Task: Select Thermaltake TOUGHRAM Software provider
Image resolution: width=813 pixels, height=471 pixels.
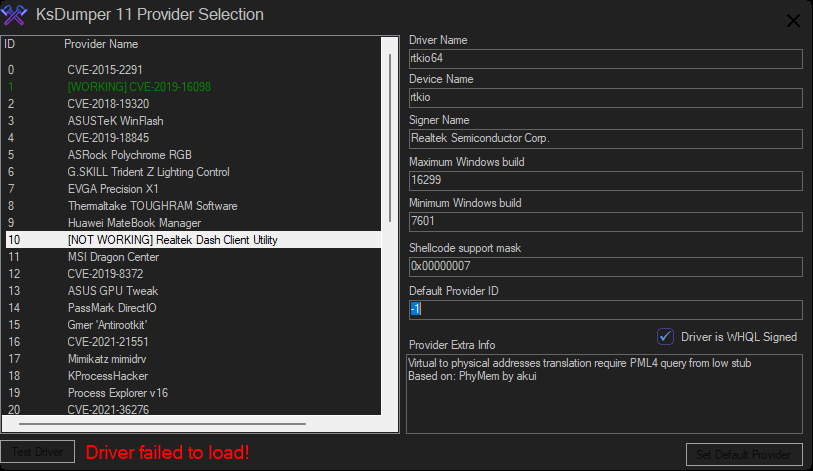Action: tap(193, 206)
